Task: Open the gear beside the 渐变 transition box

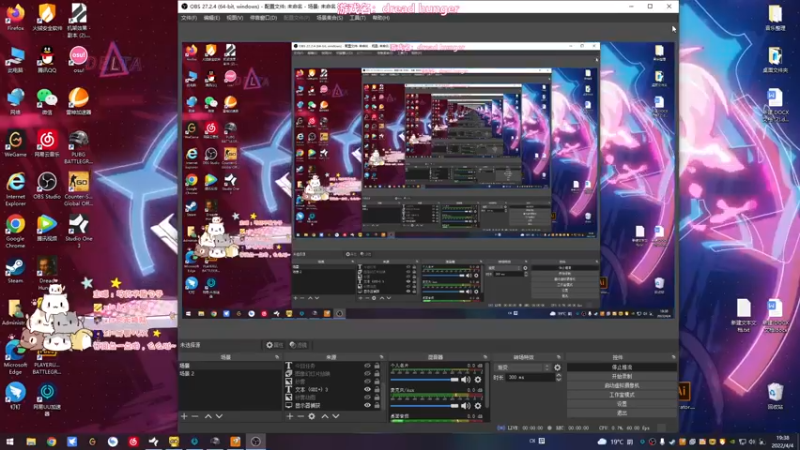Action: 558,367
